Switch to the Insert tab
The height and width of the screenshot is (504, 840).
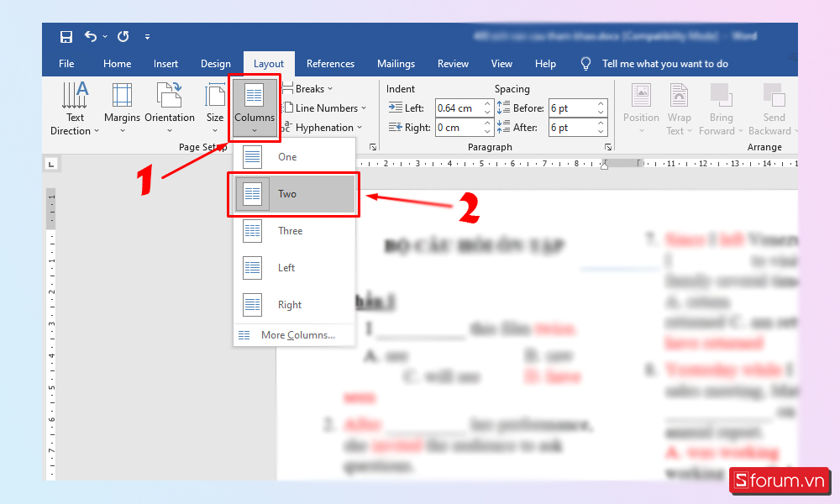coord(165,64)
